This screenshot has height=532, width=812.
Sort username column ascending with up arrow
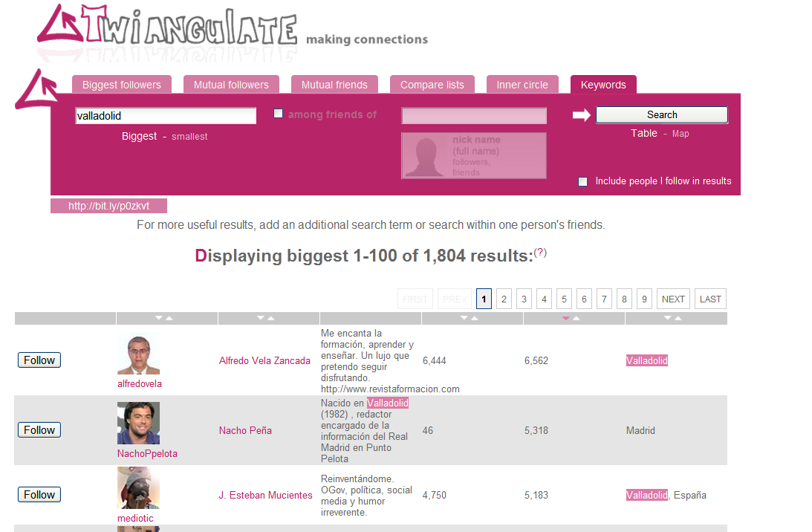(169, 318)
